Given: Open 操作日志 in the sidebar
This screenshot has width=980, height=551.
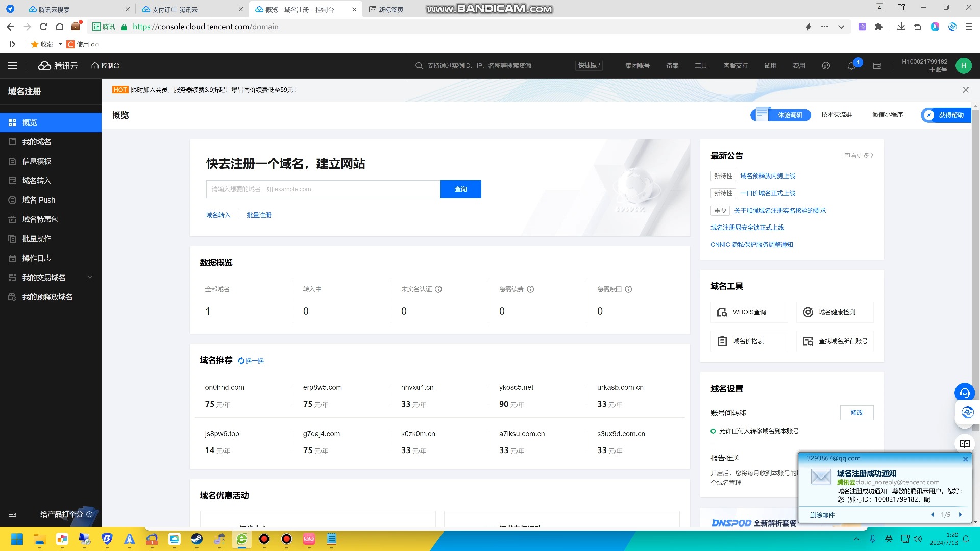Looking at the screenshot, I should [x=51, y=258].
